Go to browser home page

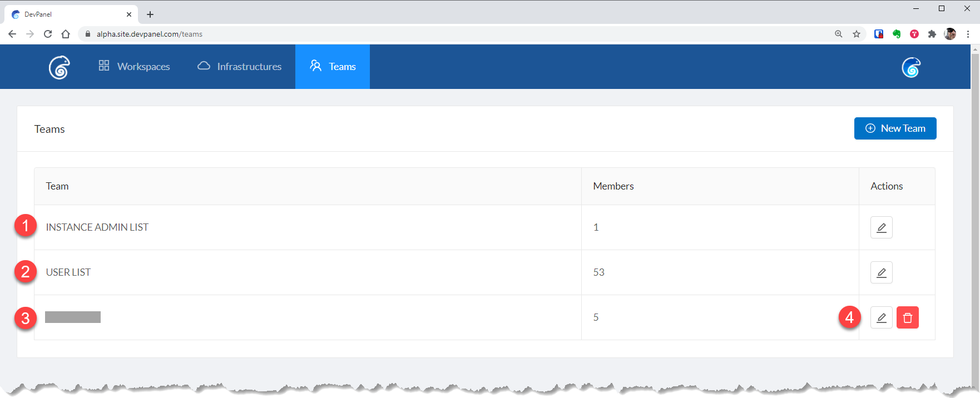66,34
